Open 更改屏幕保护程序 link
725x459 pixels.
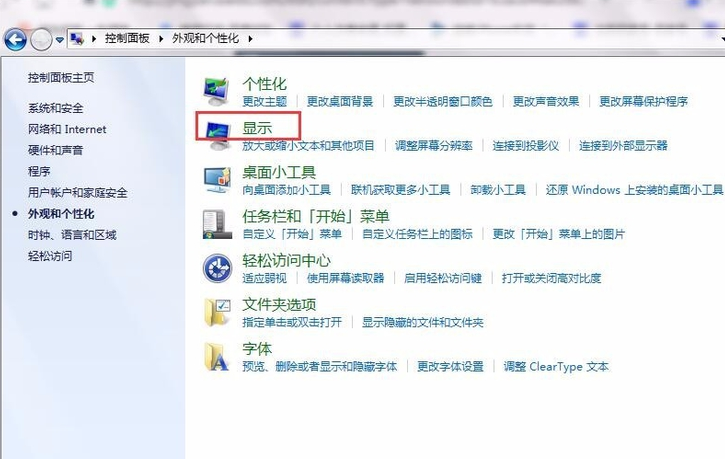point(643,102)
